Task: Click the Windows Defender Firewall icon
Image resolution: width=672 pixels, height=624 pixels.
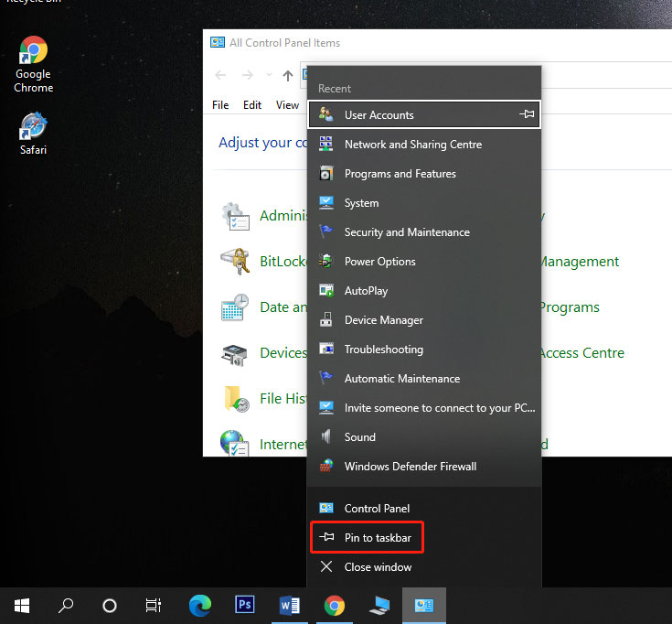Action: coord(326,466)
